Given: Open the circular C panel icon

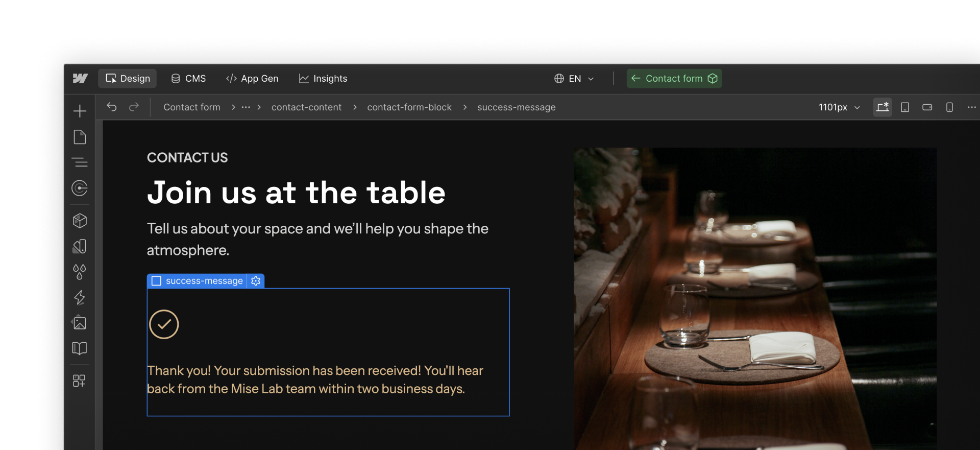Looking at the screenshot, I should tap(80, 188).
